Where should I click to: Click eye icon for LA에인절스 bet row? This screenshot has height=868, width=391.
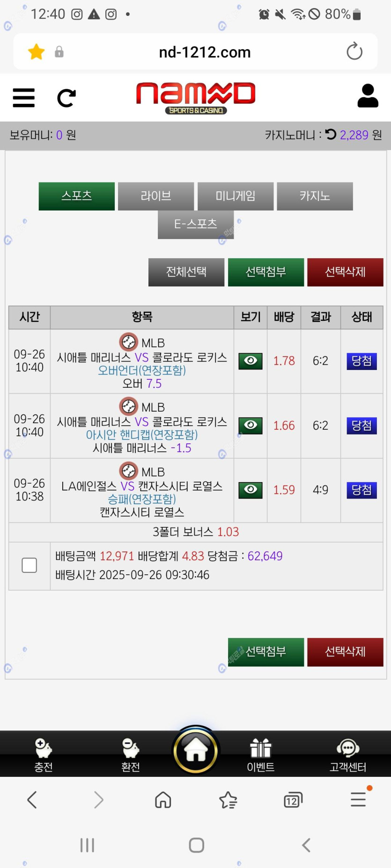(251, 490)
